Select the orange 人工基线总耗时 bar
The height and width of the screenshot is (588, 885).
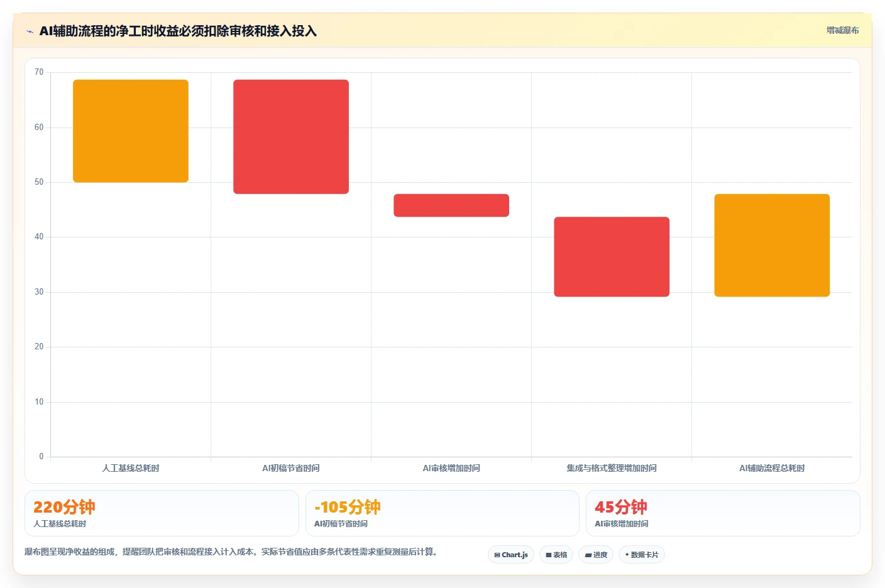pyautogui.click(x=131, y=131)
